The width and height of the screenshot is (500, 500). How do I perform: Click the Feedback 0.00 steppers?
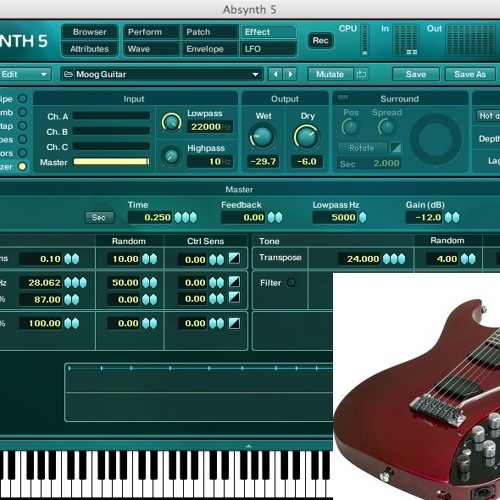[275, 218]
